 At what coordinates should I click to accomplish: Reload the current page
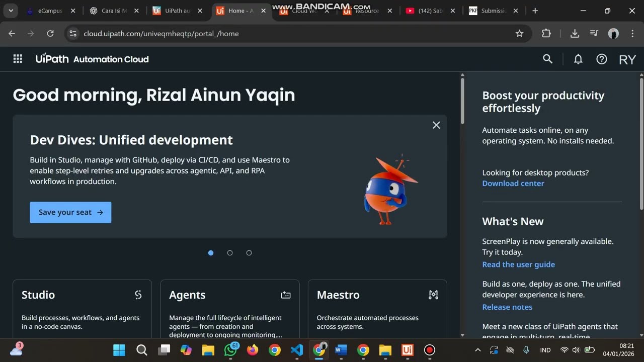pos(50,34)
